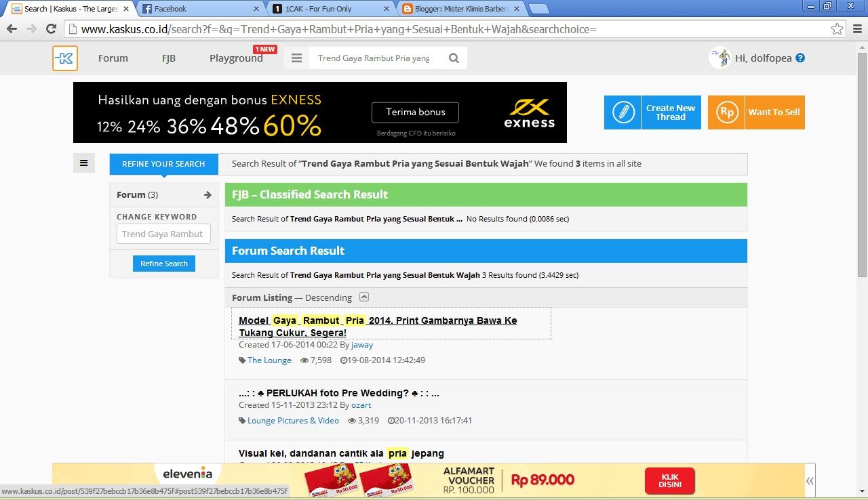Open a new browser tab
The height and width of the screenshot is (500, 868).
click(x=539, y=9)
